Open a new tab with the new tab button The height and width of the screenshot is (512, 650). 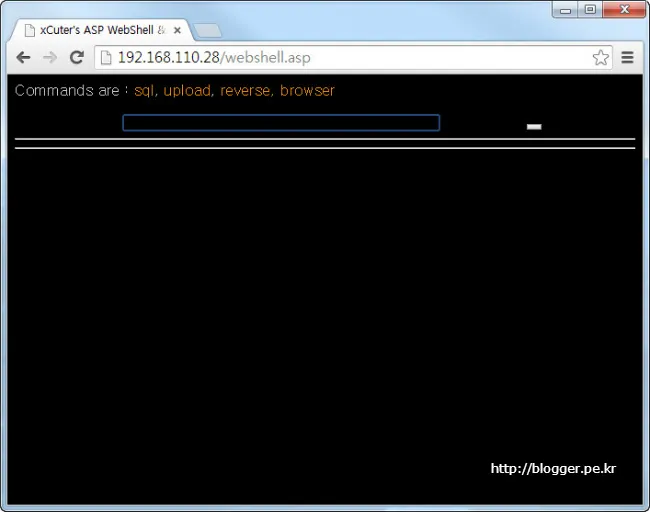click(207, 31)
